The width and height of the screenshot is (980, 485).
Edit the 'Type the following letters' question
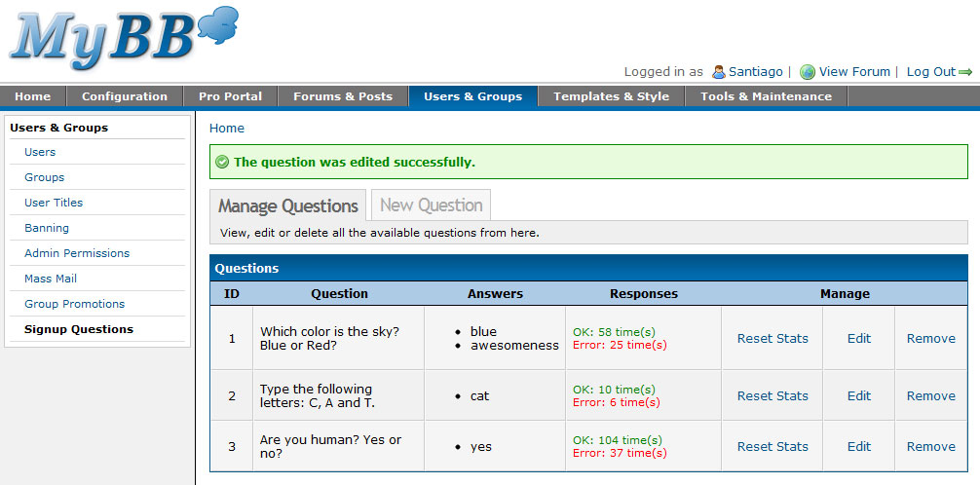tap(859, 396)
